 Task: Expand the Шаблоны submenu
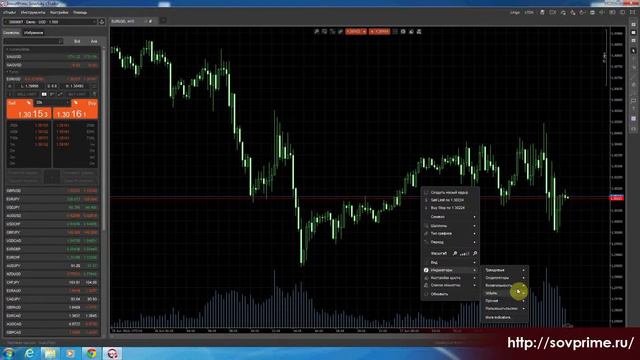(450, 226)
